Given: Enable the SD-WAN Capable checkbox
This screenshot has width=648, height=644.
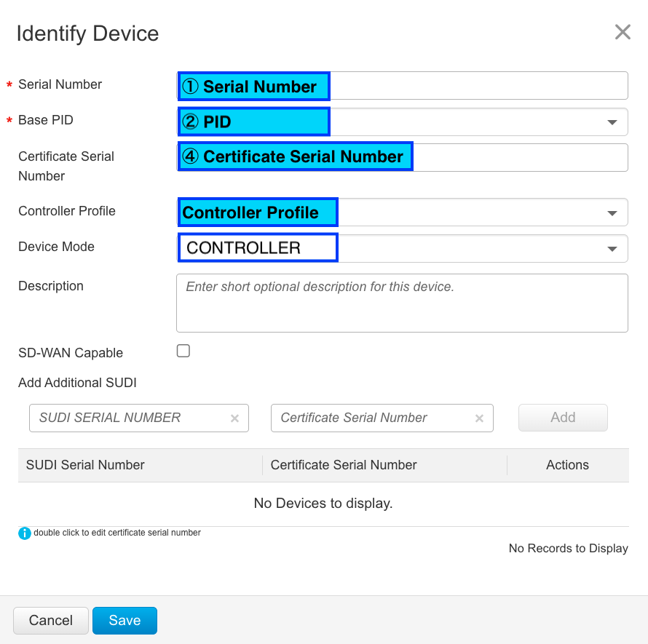Looking at the screenshot, I should coord(183,350).
